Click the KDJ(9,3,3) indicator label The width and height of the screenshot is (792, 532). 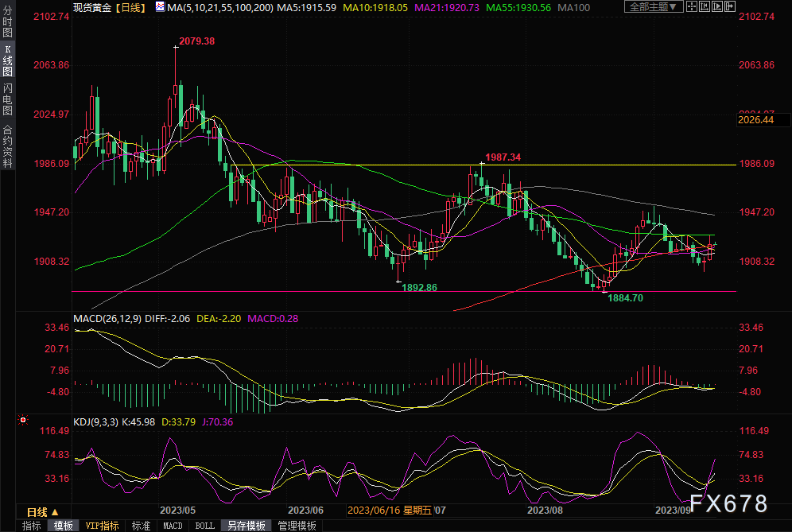coord(96,421)
